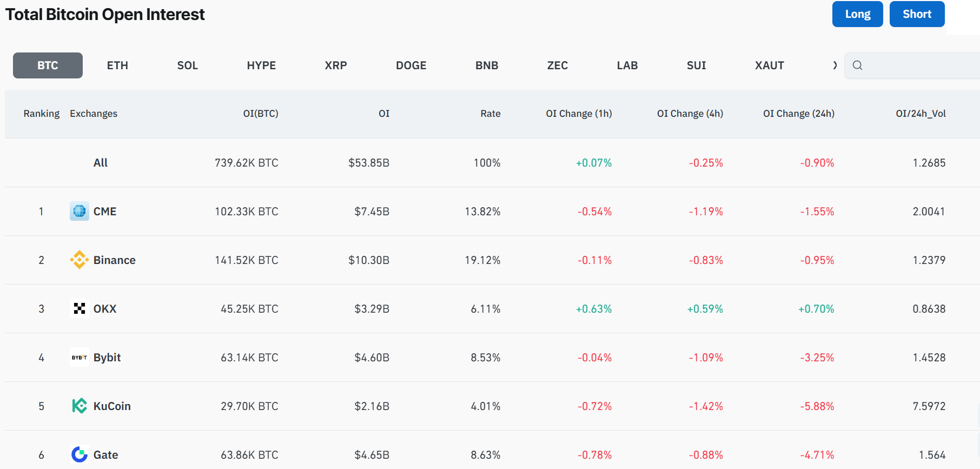Switch to the SOL tab
The height and width of the screenshot is (469, 980).
188,65
